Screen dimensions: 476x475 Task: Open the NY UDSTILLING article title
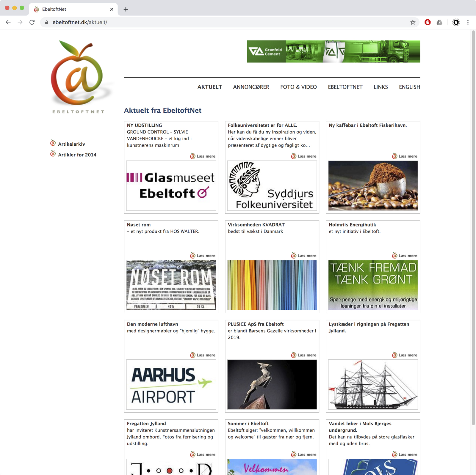click(144, 125)
